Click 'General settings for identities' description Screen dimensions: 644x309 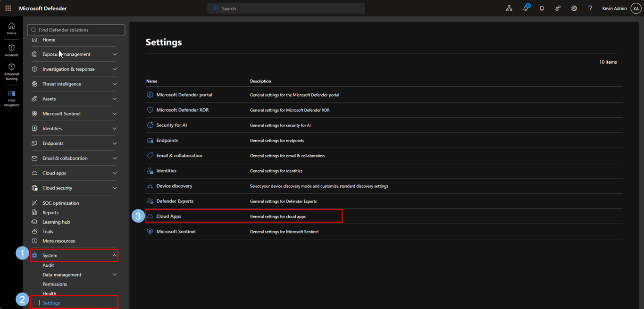tap(276, 171)
